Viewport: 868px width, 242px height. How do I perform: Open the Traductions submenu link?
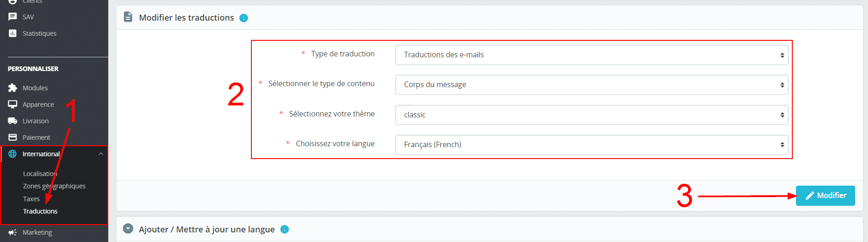coord(40,211)
